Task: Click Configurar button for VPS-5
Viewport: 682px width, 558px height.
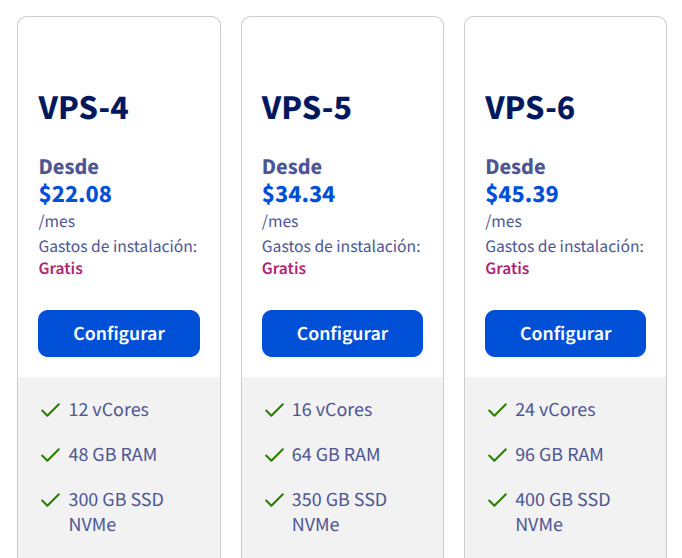Action: click(342, 334)
